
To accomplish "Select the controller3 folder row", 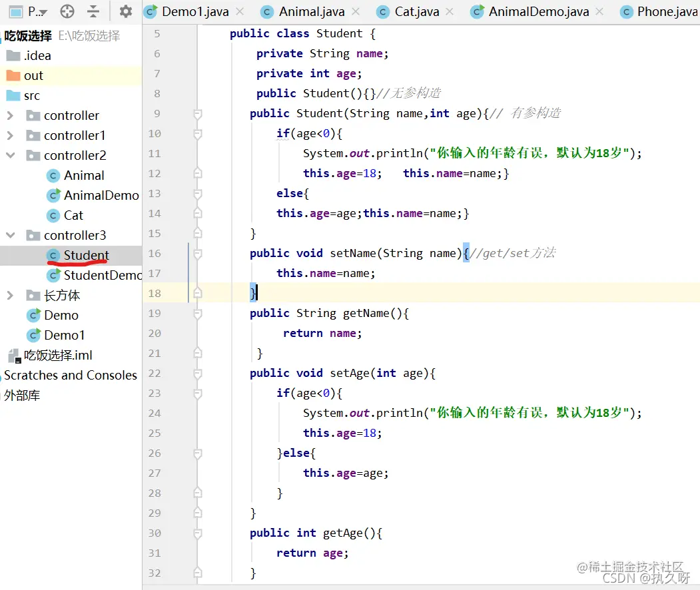I will (x=71, y=235).
